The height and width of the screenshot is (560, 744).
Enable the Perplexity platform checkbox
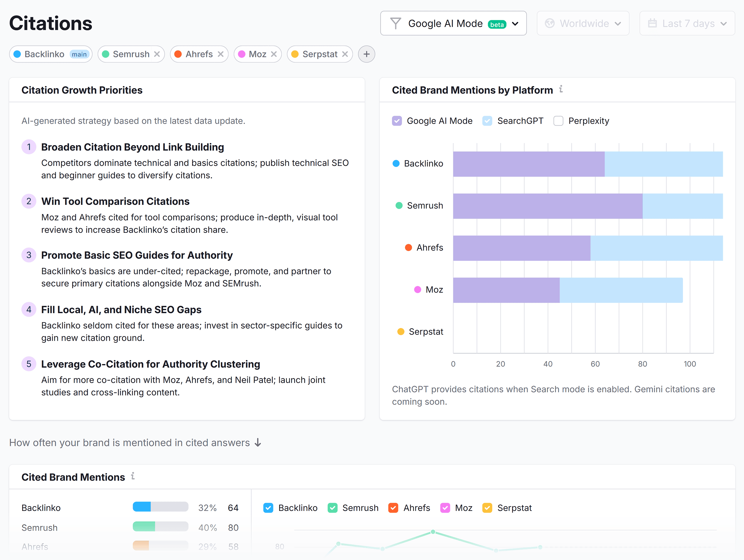(558, 121)
